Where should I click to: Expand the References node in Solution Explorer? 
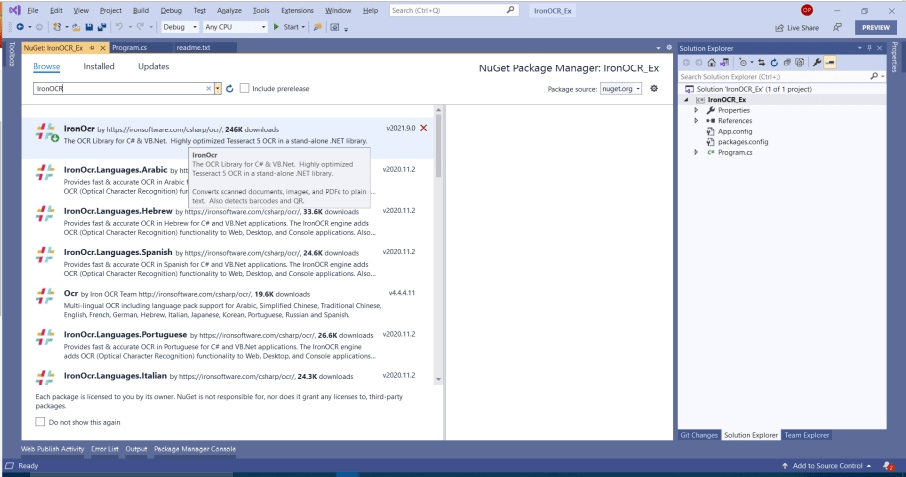(696, 121)
